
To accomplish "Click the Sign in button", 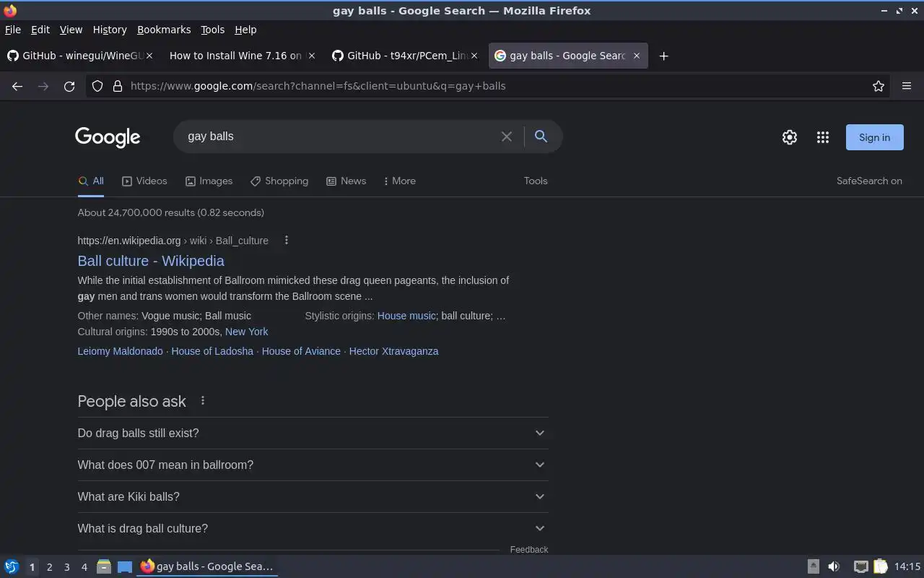I will [x=874, y=137].
